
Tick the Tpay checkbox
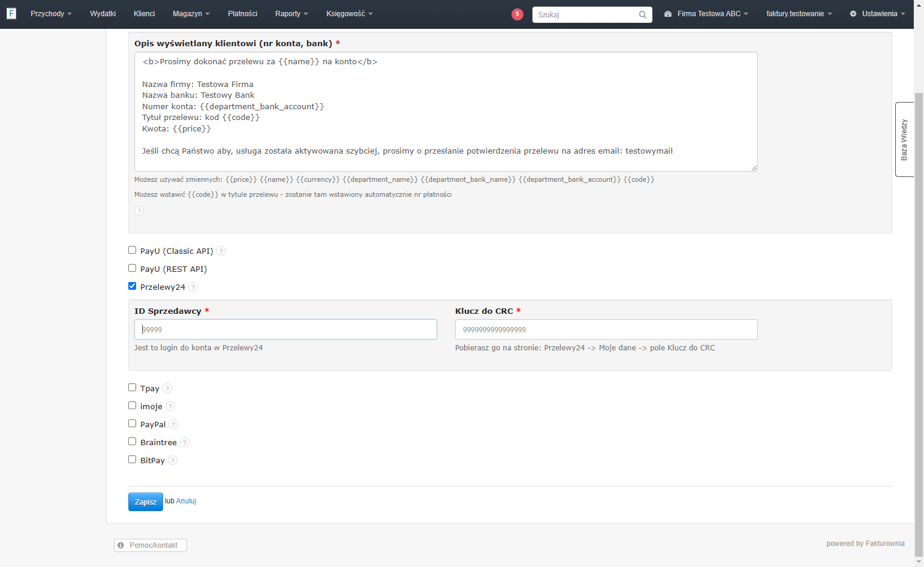click(133, 388)
